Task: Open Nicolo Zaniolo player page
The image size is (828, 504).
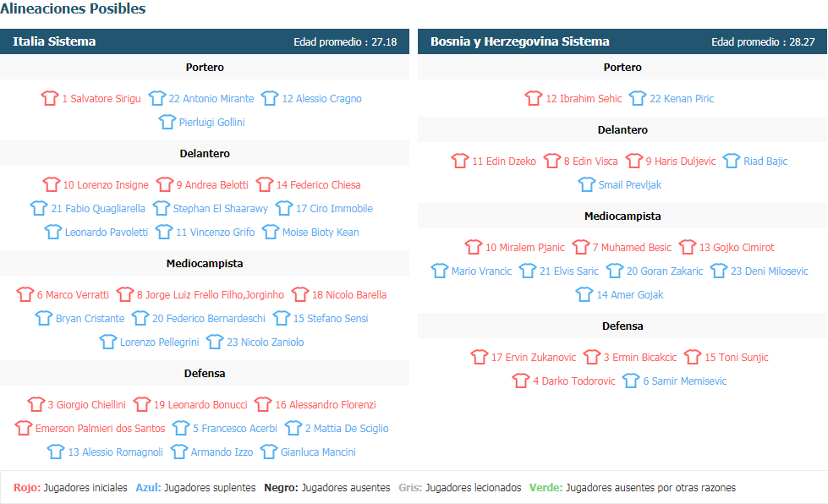Action: pos(266,342)
